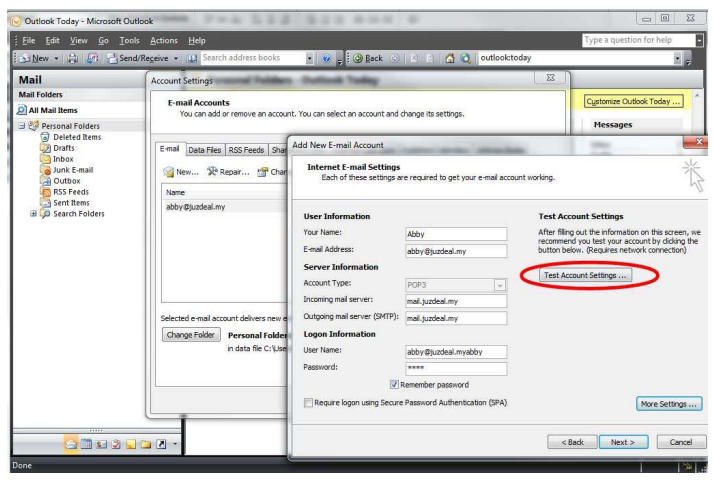
Task: Open Notes view in navigation bar
Action: 131,444
